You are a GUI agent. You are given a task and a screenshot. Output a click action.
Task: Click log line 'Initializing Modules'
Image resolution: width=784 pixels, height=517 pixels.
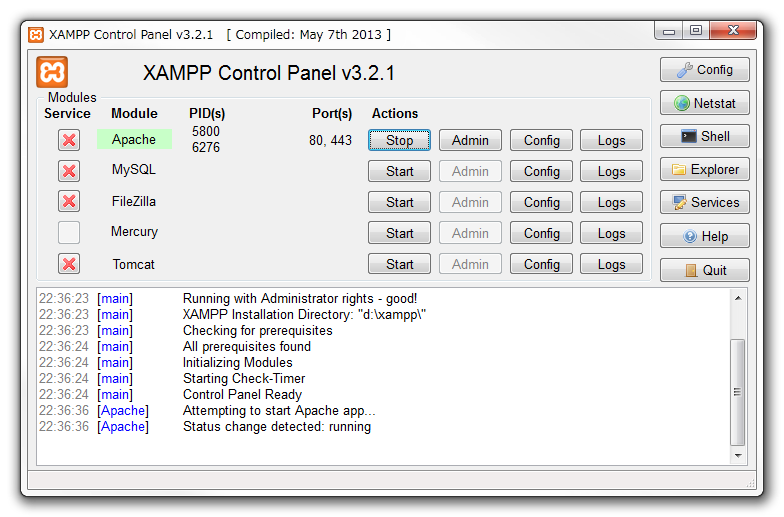pyautogui.click(x=238, y=362)
